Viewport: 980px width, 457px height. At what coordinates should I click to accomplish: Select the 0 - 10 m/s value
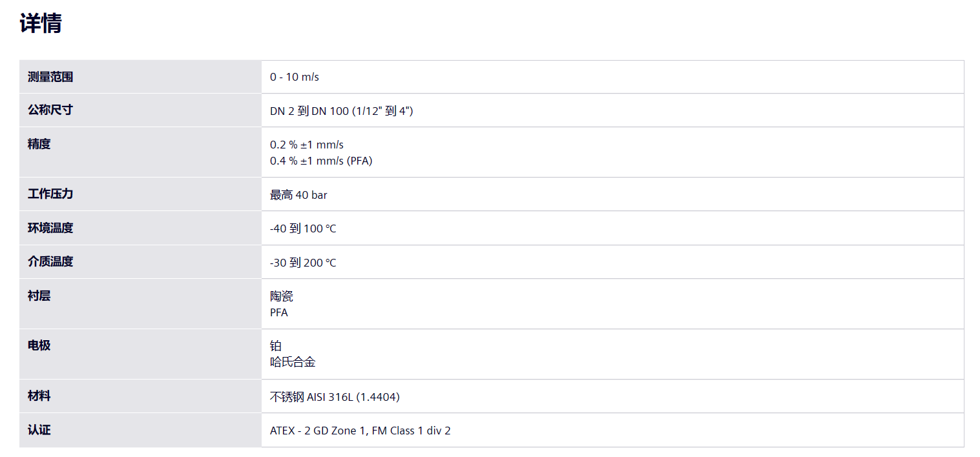coord(295,77)
